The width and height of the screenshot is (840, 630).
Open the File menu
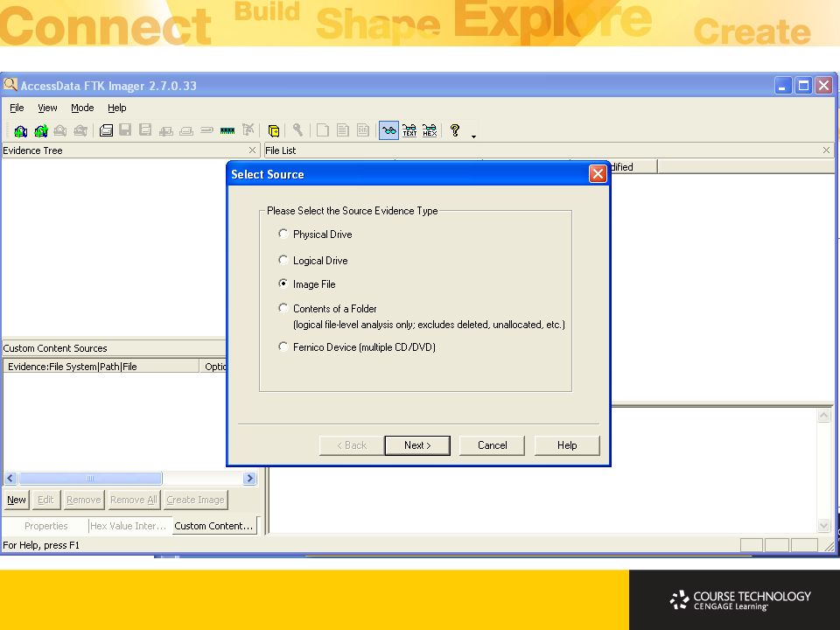click(17, 108)
